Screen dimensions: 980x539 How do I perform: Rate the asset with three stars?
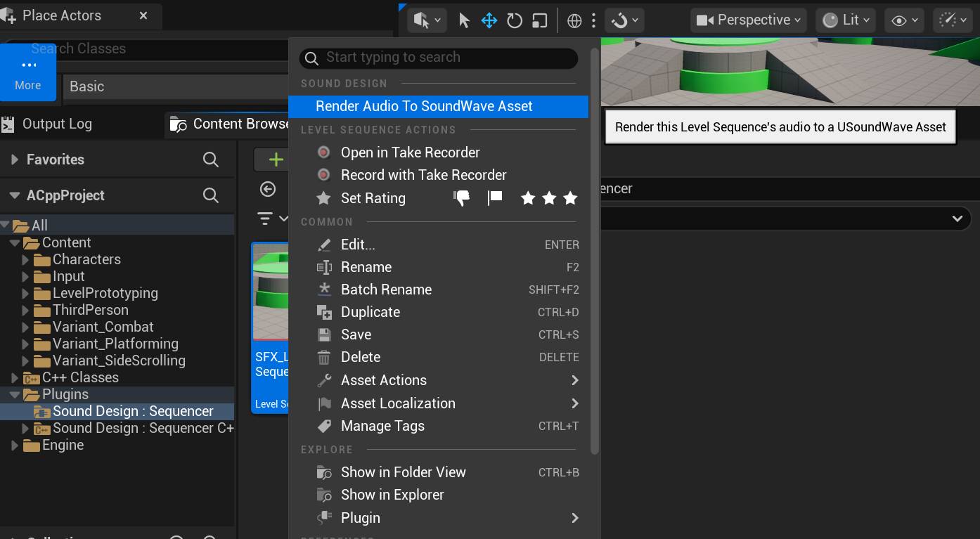coord(569,198)
